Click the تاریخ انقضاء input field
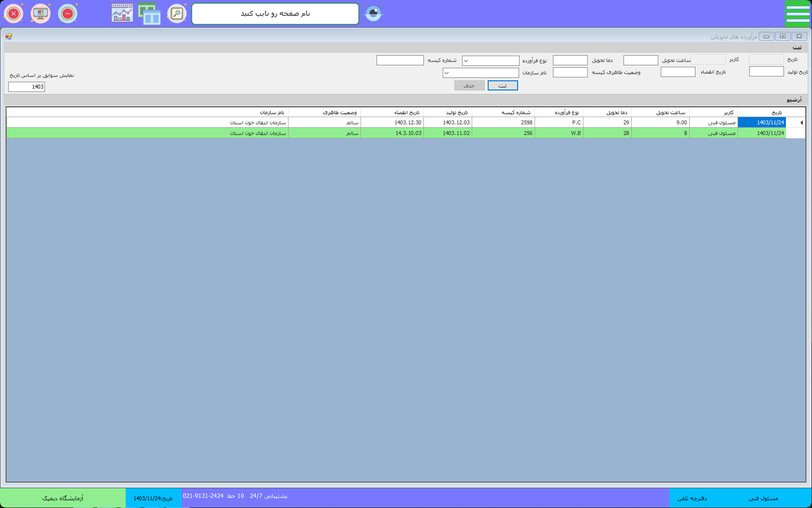The image size is (812, 508). [678, 72]
